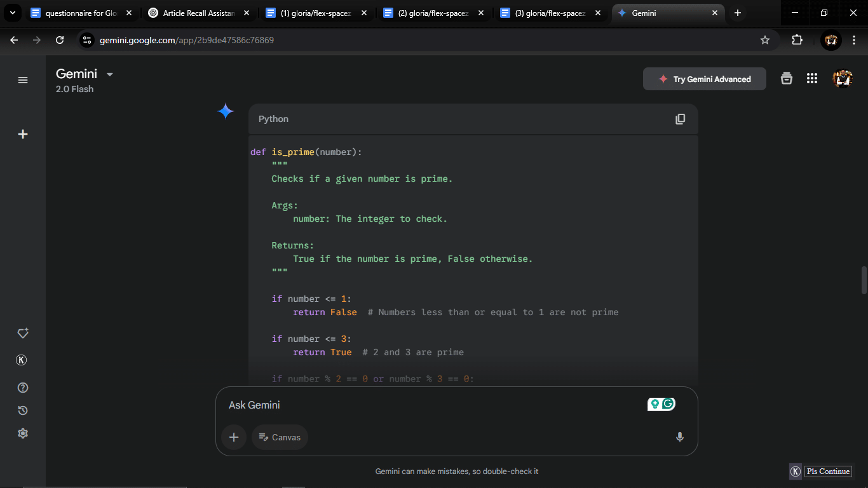The image size is (868, 488).
Task: Toggle Canvas mode in prompt box
Action: [280, 437]
